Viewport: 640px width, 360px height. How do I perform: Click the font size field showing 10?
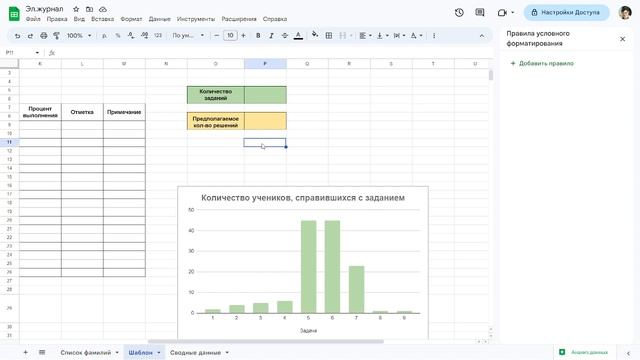(230, 36)
